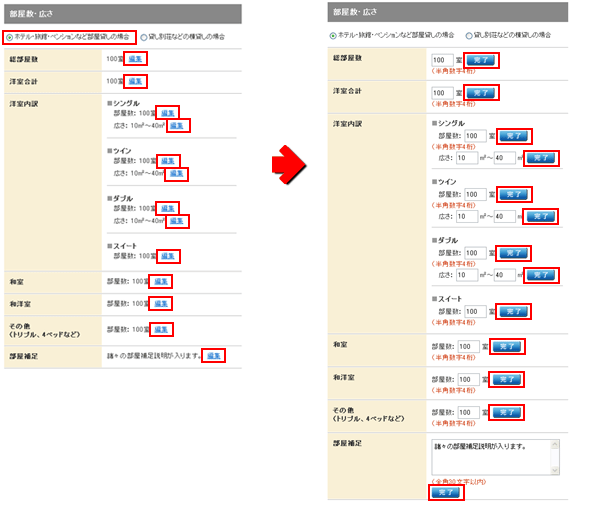
Task: Select the hotel/ryokan room rental radio in left panel
Action: [10, 37]
